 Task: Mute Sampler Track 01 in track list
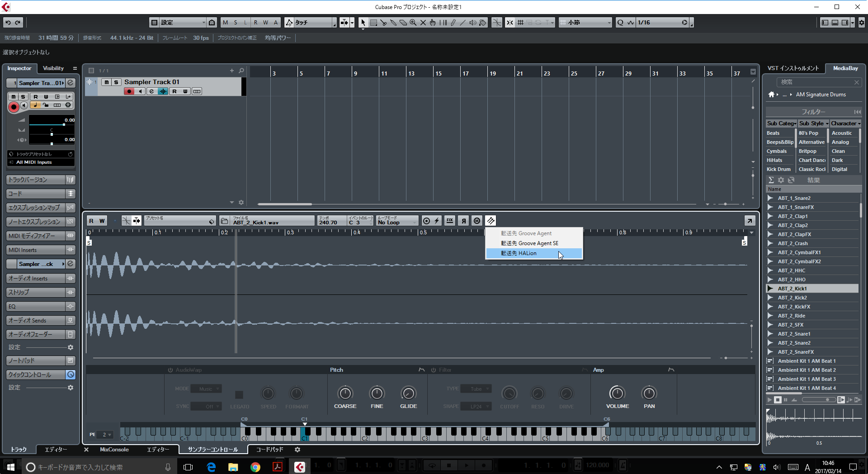106,82
